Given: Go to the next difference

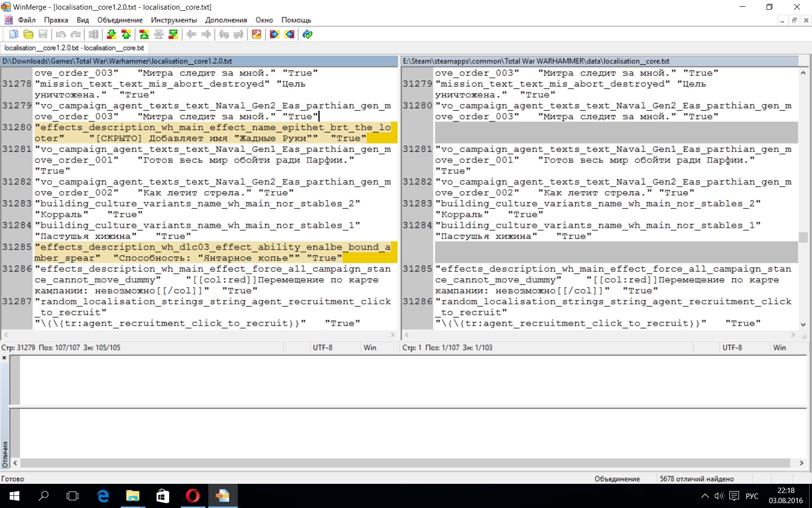Looking at the screenshot, I should (112, 34).
